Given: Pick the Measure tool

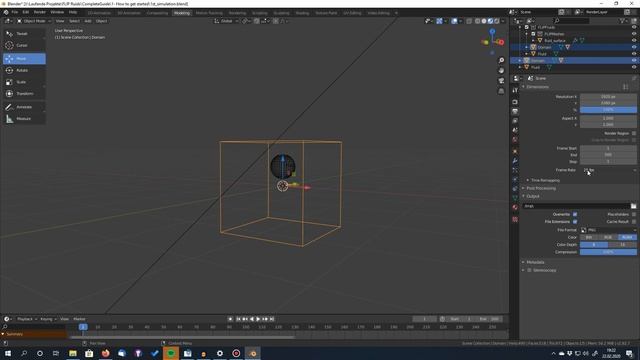Looking at the screenshot, I should [24, 119].
